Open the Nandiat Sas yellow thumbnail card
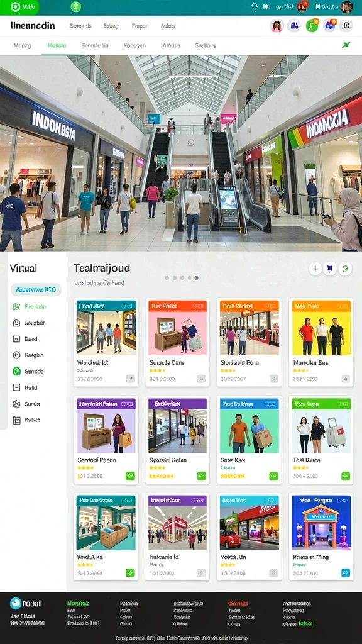The image size is (362, 644). pyautogui.click(x=321, y=328)
